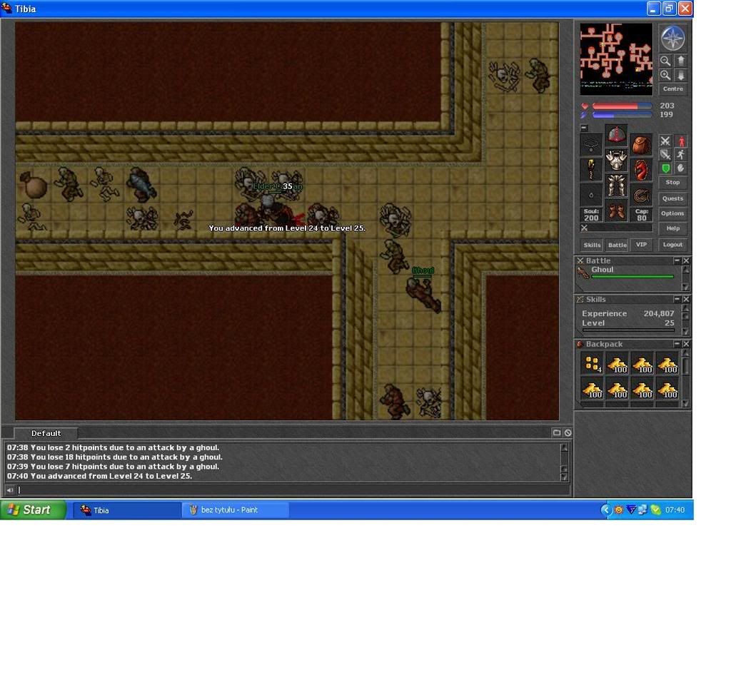Select the amulet necklace slot
Image resolution: width=731 pixels, height=700 pixels.
point(591,146)
